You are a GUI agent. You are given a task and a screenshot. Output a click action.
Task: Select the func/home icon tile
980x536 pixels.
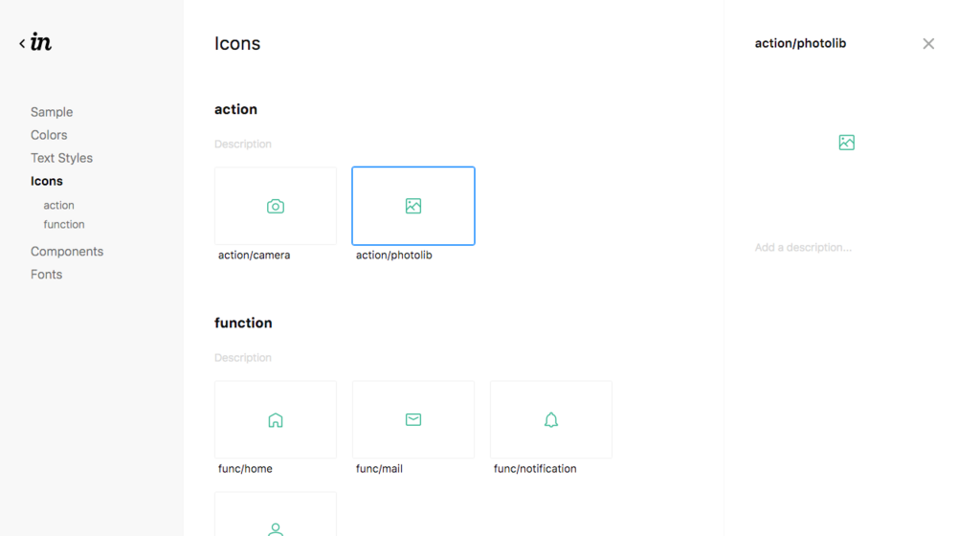click(276, 420)
